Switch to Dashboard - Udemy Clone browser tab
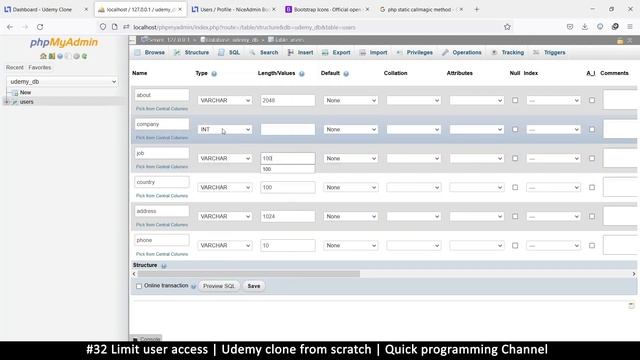The height and width of the screenshot is (360, 640). click(46, 9)
